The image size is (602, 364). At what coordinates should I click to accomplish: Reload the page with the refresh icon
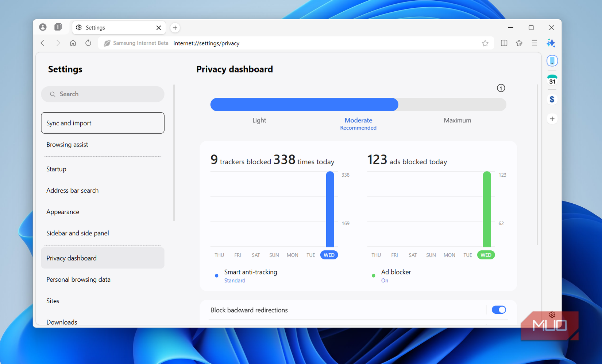coord(88,43)
